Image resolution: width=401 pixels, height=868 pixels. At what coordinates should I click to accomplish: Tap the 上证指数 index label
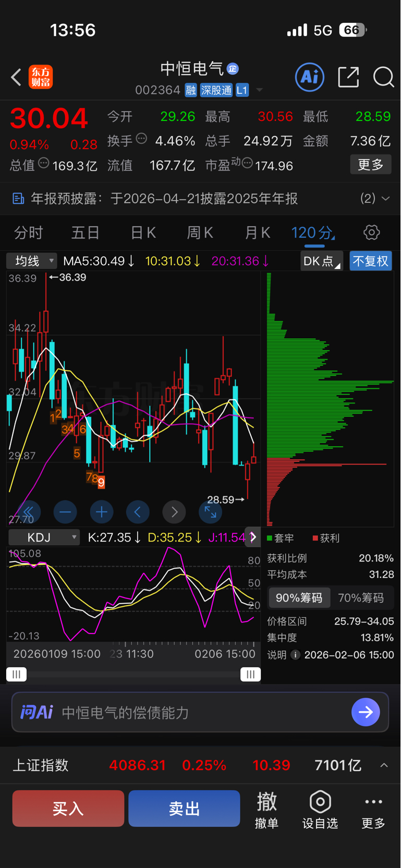coord(41,765)
